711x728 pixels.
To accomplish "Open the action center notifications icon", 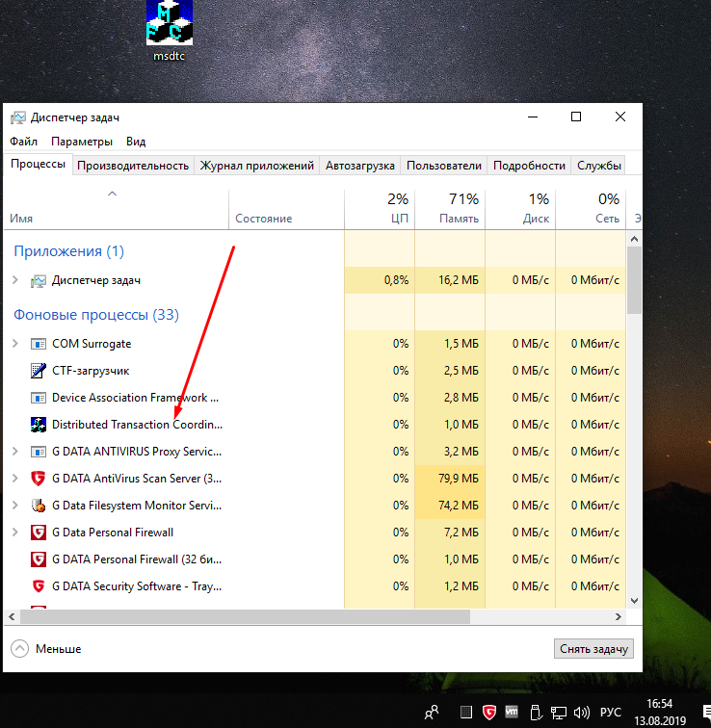I will [x=706, y=712].
